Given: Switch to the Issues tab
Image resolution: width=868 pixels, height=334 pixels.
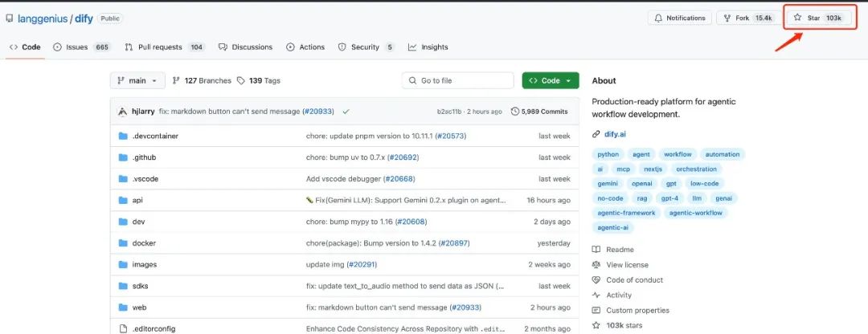Looking at the screenshot, I should pyautogui.click(x=82, y=47).
